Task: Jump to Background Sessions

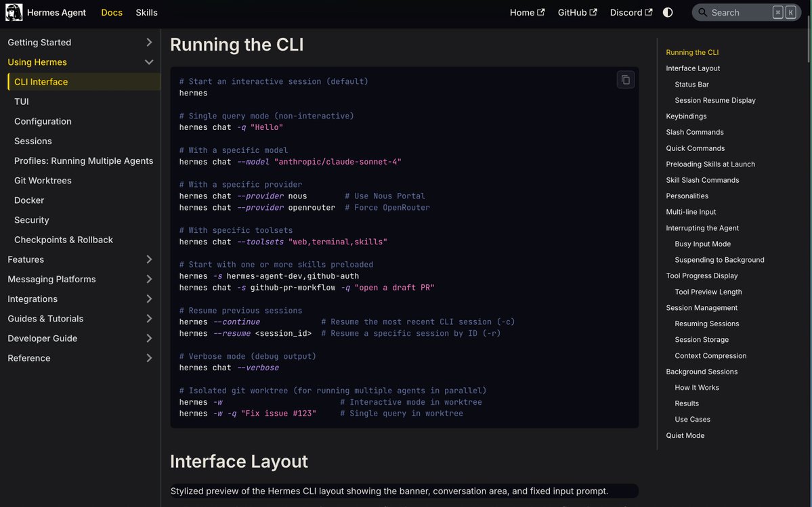Action: tap(702, 372)
